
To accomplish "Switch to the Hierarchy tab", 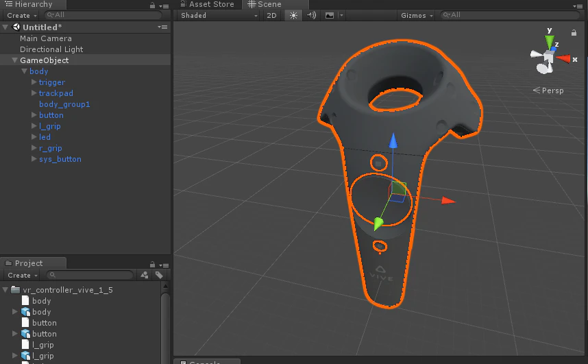I will (33, 5).
